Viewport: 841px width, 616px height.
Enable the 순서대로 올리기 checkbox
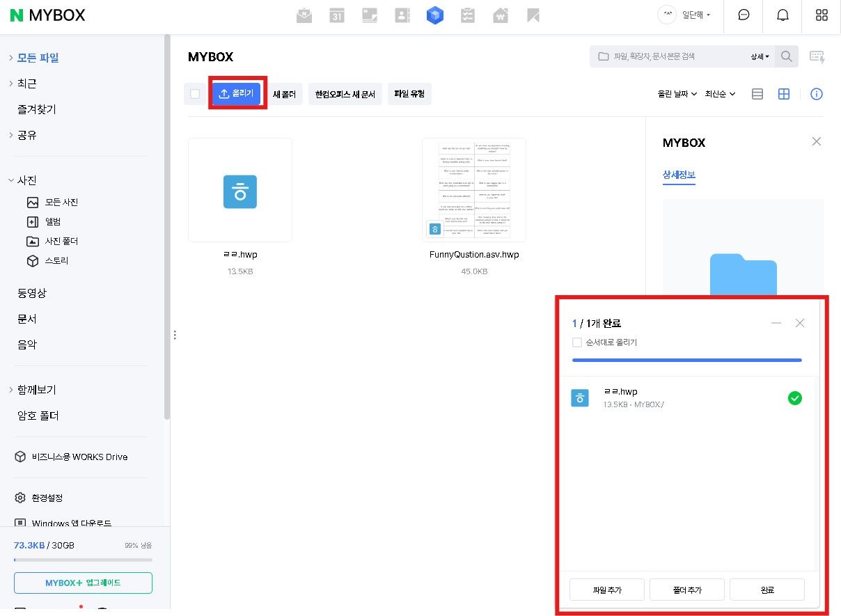(576, 342)
